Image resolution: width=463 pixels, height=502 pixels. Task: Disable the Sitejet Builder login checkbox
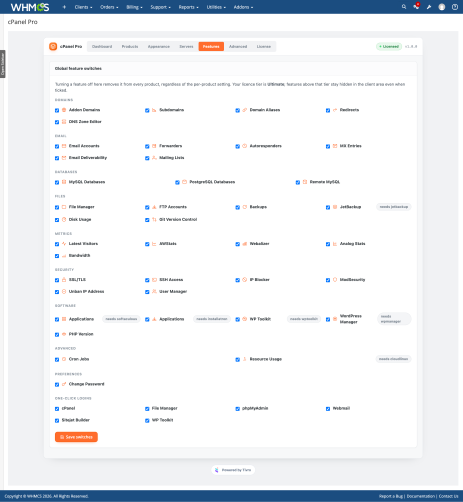(x=57, y=420)
